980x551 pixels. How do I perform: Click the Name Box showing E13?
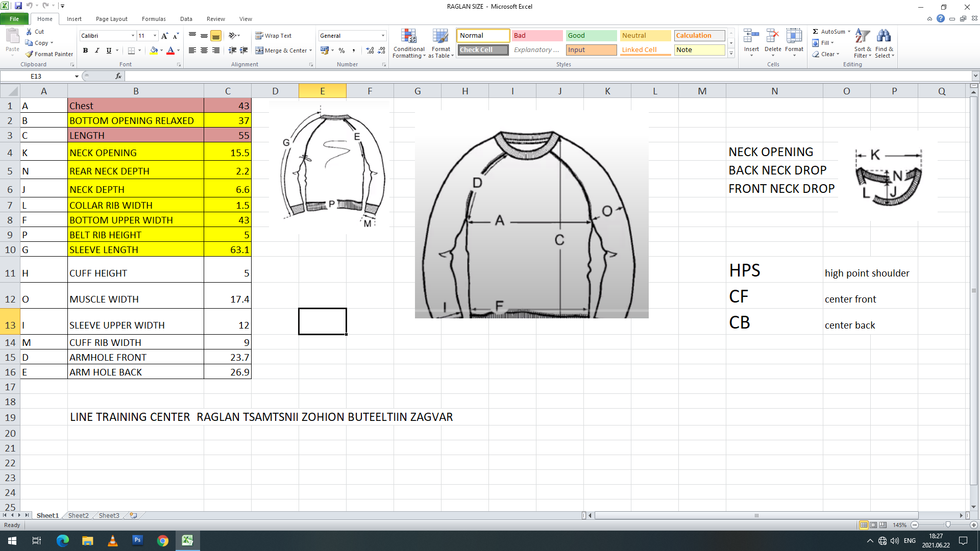click(x=36, y=76)
